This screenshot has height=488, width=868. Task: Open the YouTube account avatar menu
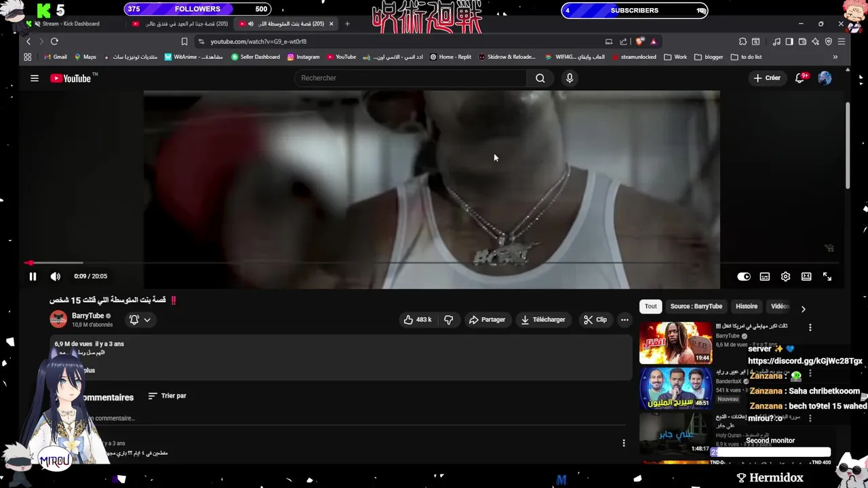coord(825,78)
